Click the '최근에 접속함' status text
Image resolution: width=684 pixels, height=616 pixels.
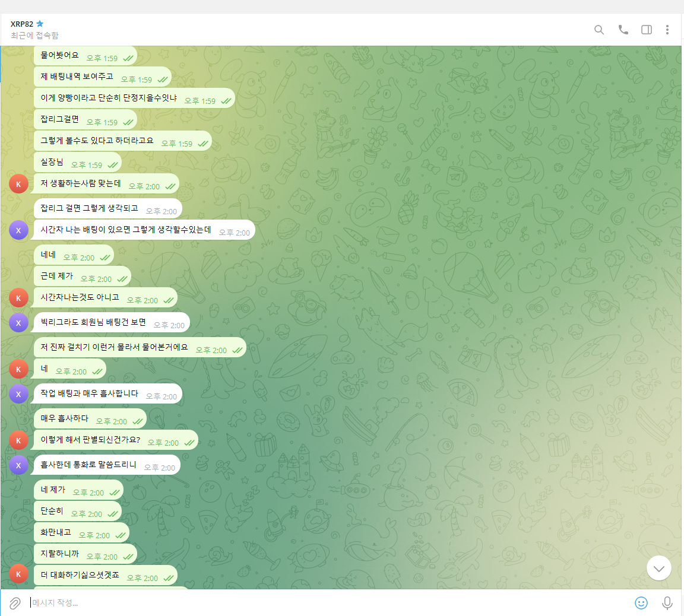coord(34,36)
